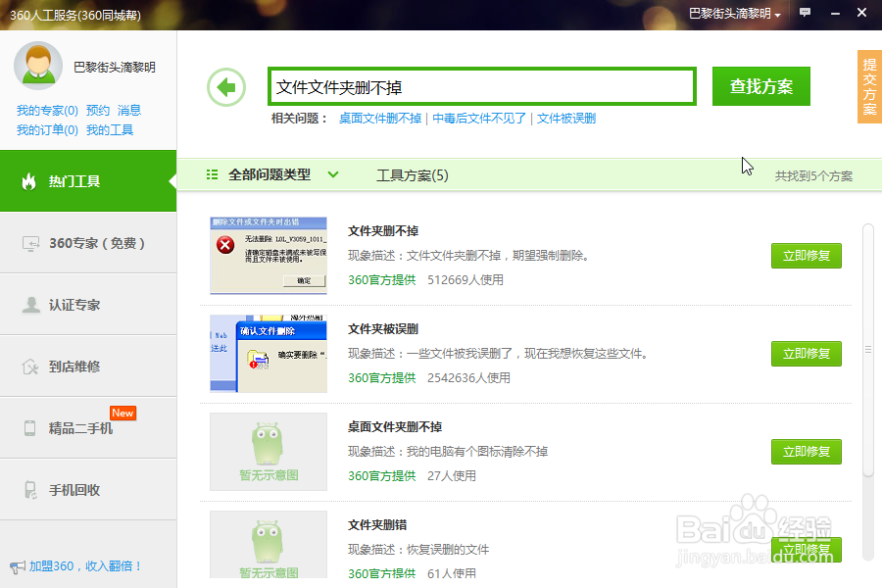Switch to the 工具方案(5) tab

click(x=413, y=175)
